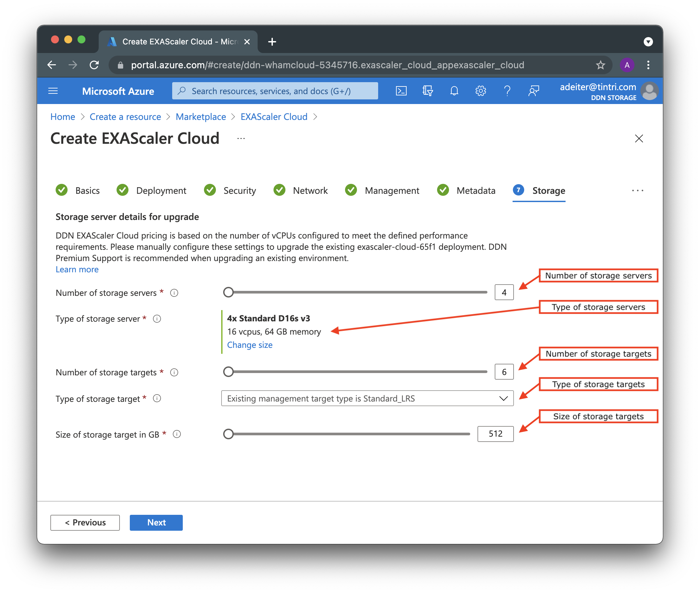Open the ellipsis next to the page title
Viewport: 700px width, 593px height.
pyautogui.click(x=241, y=138)
